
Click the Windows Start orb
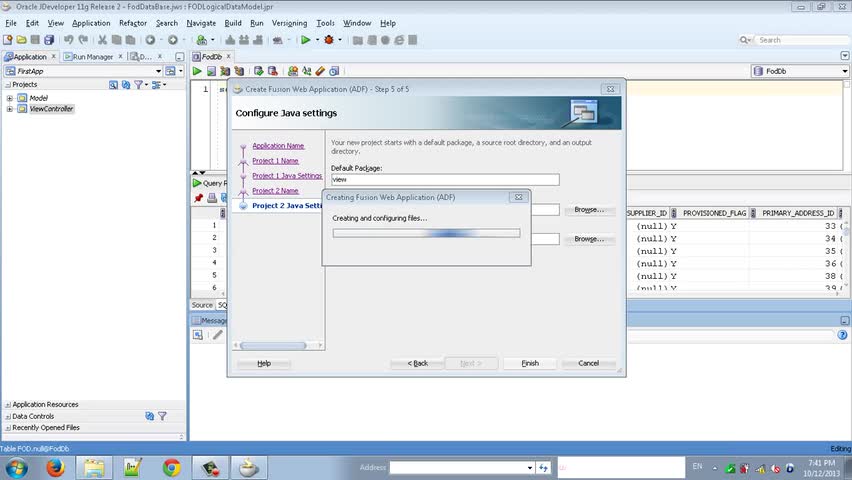16,467
